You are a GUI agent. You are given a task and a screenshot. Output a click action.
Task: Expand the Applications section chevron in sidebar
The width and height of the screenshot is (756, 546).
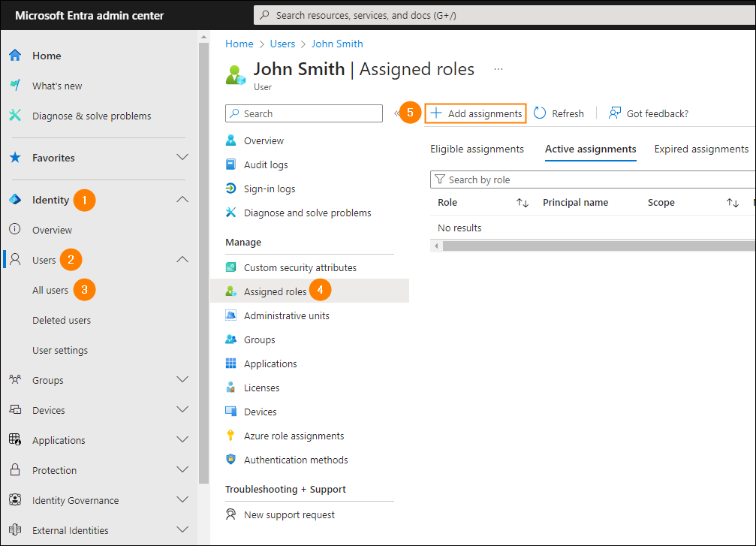[182, 439]
